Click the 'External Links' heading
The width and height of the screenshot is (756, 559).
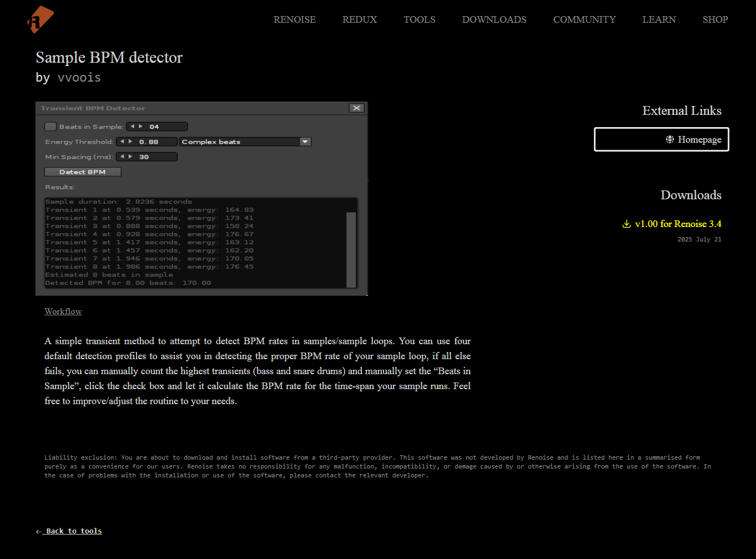(682, 110)
